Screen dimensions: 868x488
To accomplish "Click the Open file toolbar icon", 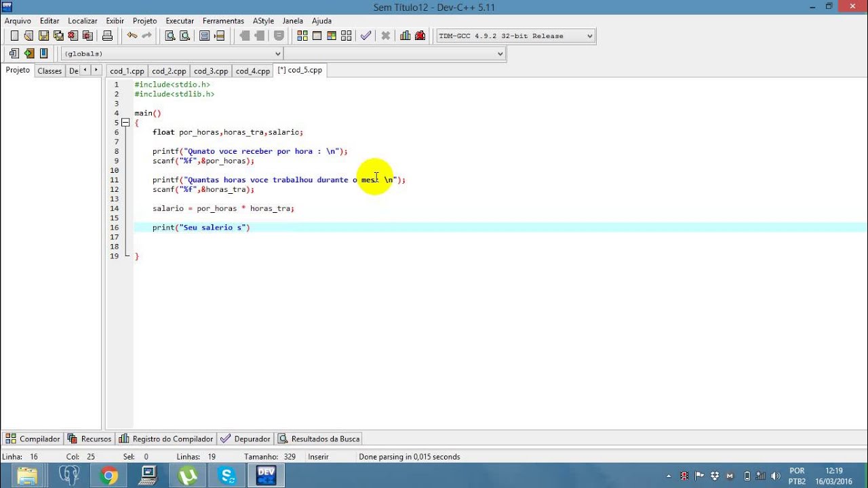I will tap(28, 36).
